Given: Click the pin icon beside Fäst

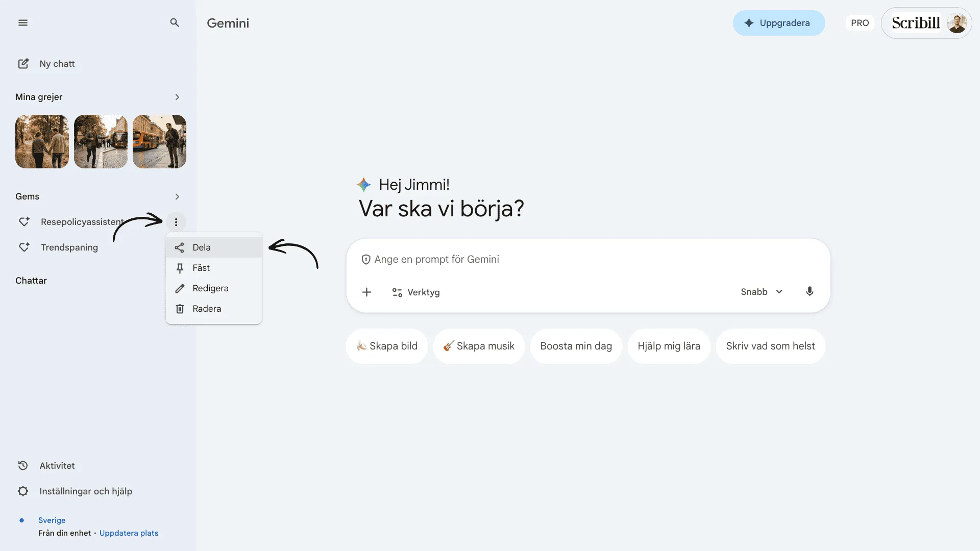Looking at the screenshot, I should click(x=180, y=268).
